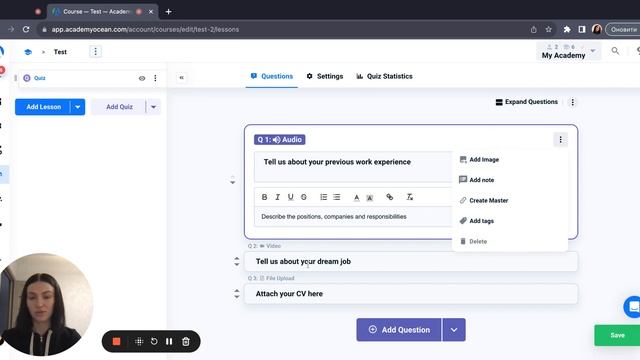Open the text highlight color picker
Image resolution: width=640 pixels, height=360 pixels.
pos(370,198)
